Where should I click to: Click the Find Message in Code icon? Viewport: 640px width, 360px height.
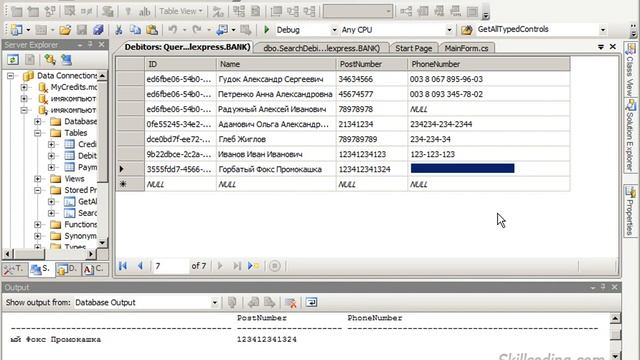pyautogui.click(x=232, y=302)
